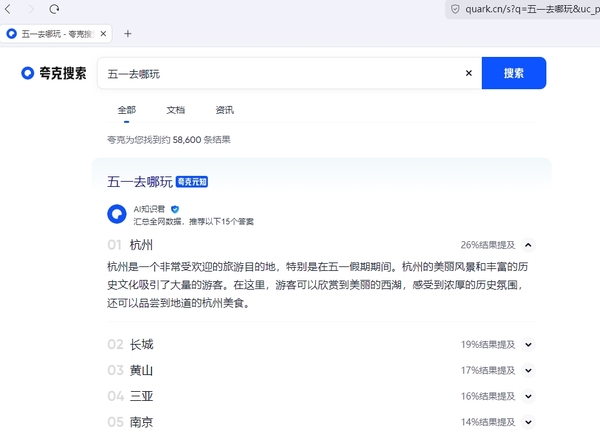Click the AI知识君 avatar icon
Image resolution: width=600 pixels, height=439 pixels.
tap(118, 214)
